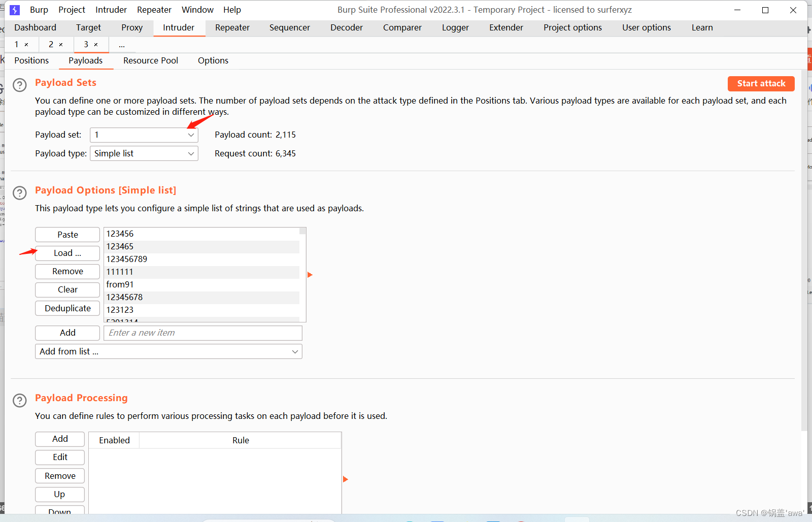
Task: Open the Repeater menu in menu bar
Action: pos(154,10)
